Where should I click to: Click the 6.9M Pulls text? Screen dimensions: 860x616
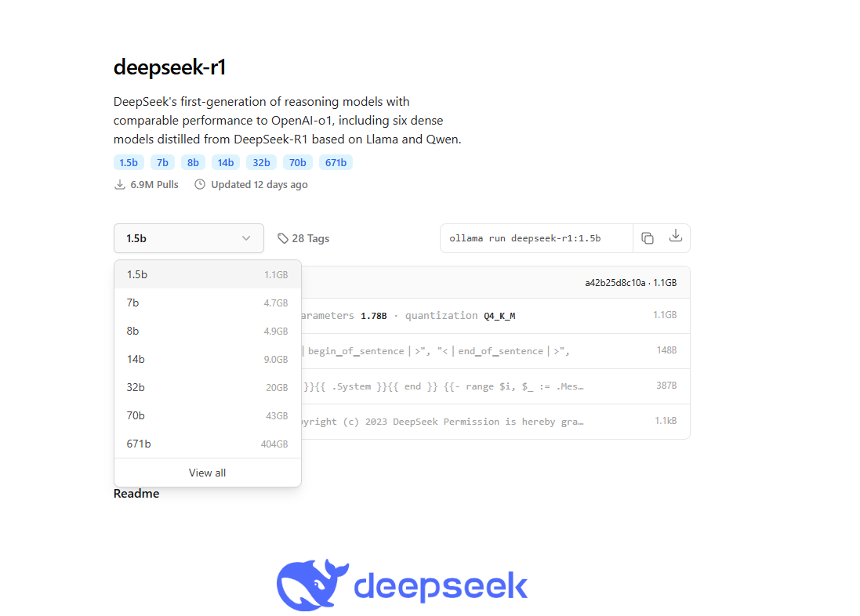(154, 184)
